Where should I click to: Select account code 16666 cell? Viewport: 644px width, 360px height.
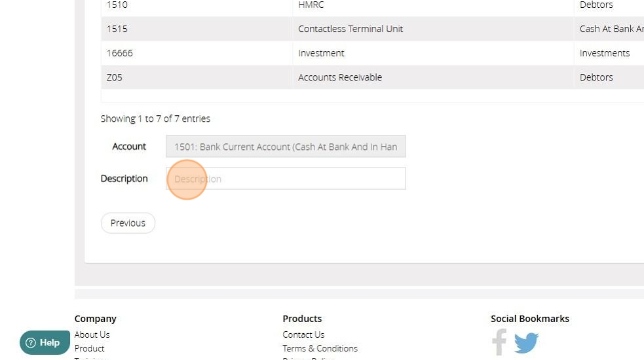click(x=120, y=53)
